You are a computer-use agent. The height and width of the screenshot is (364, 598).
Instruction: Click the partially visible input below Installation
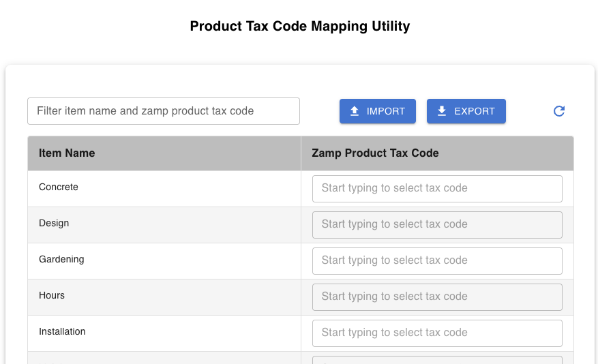coord(437,360)
